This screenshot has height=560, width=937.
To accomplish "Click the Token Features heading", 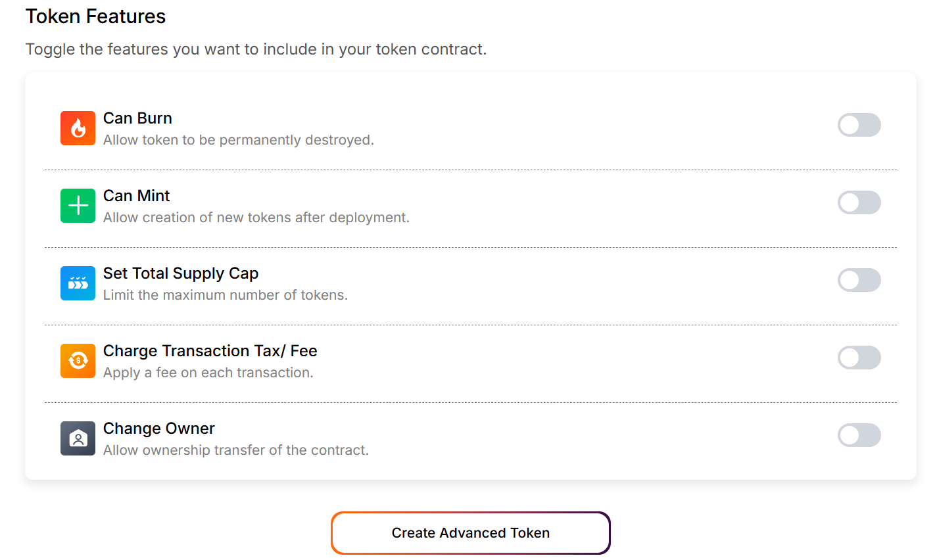I will pos(95,16).
